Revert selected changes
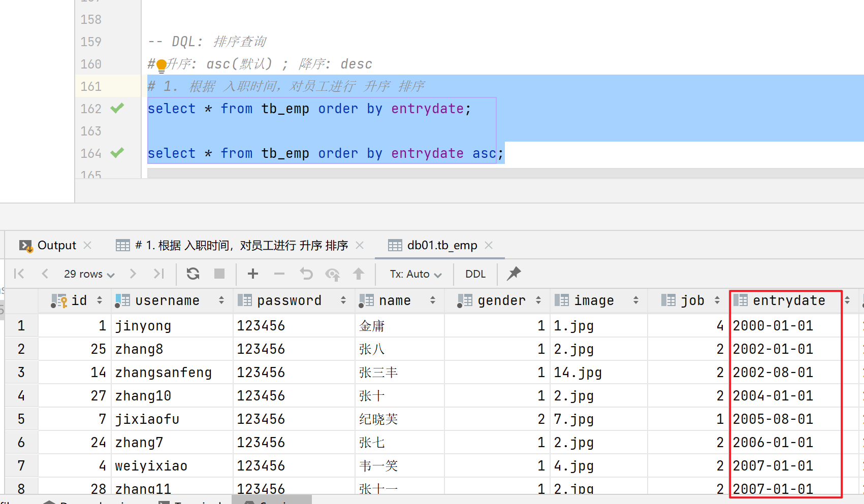 click(306, 274)
